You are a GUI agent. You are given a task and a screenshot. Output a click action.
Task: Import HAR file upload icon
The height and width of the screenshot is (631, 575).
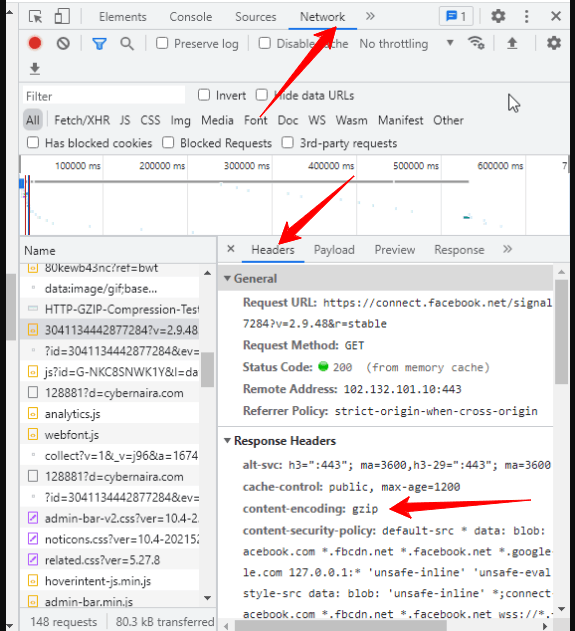coord(512,43)
